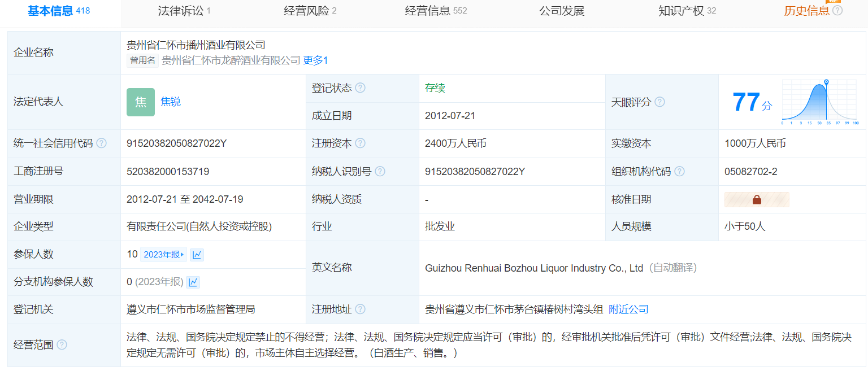Viewport: 868px width, 384px height.
Task: Switch to 基本信息 tab
Action: tap(59, 11)
